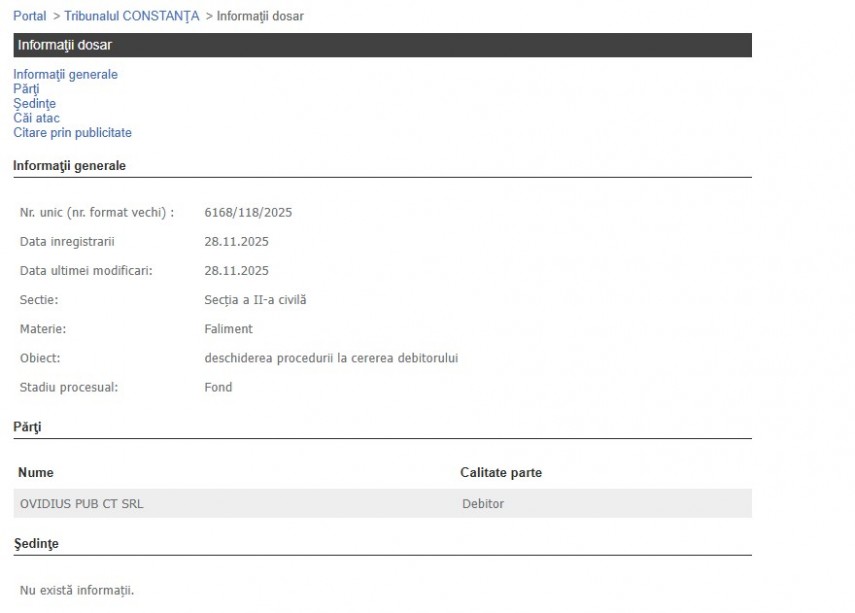855x613 pixels.
Task: Open the Căi atac link
Action: tap(36, 118)
